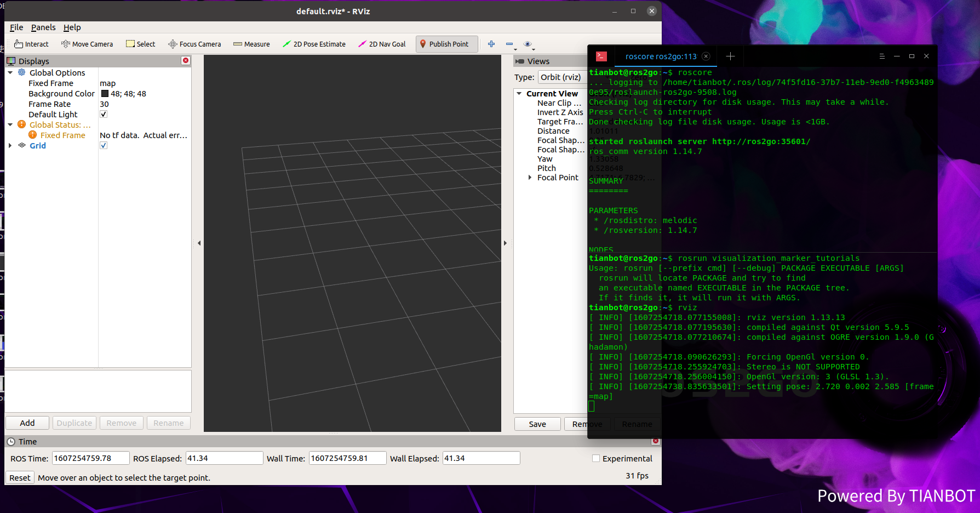
Task: Click the Duplicate display button
Action: click(74, 423)
